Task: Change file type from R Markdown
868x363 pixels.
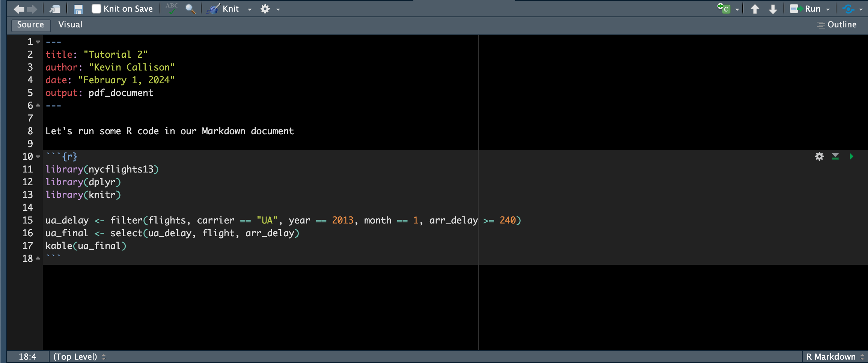Action: click(835, 357)
